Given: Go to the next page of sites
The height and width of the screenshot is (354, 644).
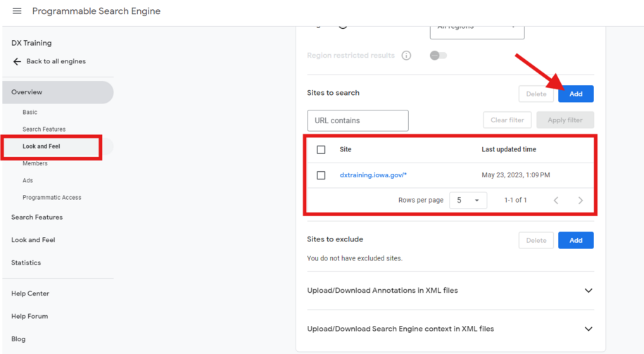Looking at the screenshot, I should [581, 201].
